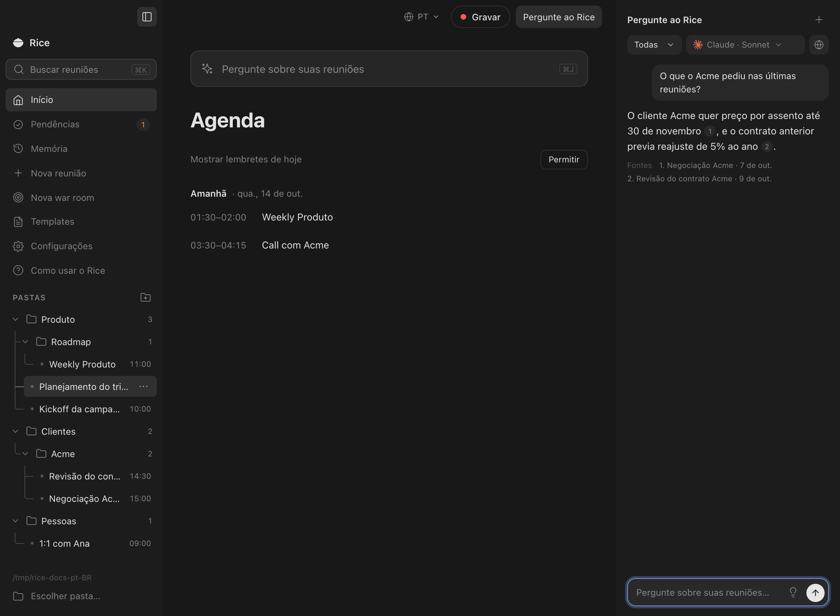The height and width of the screenshot is (616, 840).
Task: Open Pendências from the sidebar
Action: tap(81, 124)
